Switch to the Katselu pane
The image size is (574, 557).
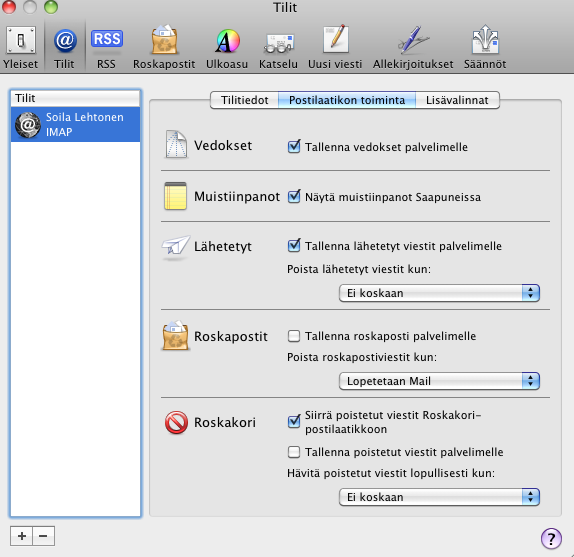pos(278,47)
